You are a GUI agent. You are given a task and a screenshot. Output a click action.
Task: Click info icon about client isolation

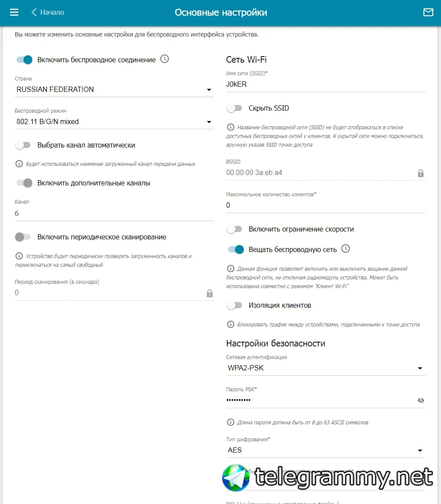click(230, 324)
